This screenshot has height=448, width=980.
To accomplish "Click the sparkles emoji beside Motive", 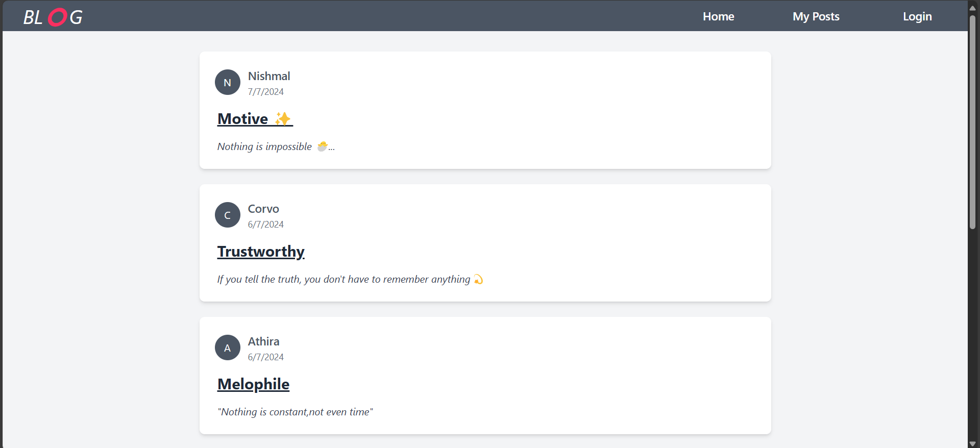I will click(282, 119).
